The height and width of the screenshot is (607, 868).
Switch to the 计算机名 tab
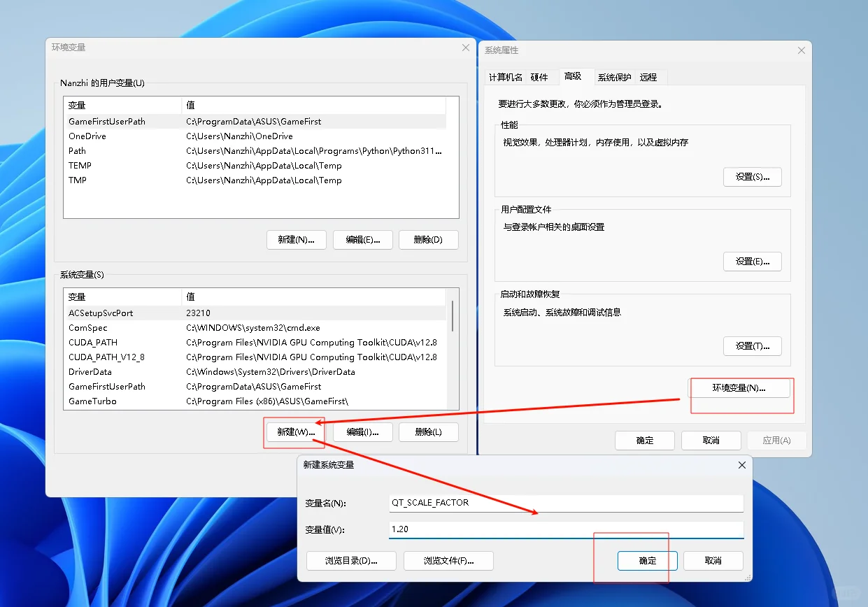(x=505, y=77)
